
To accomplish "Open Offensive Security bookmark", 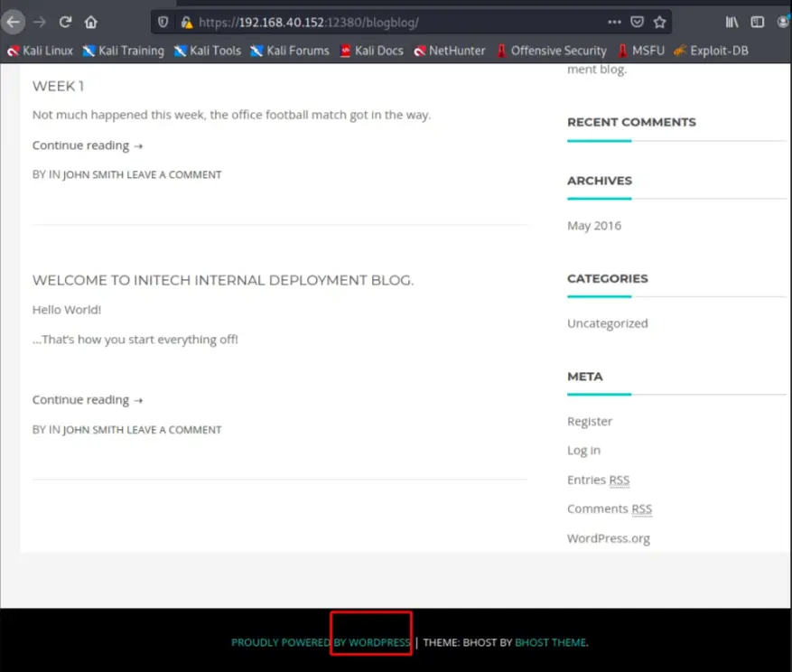I will [552, 51].
